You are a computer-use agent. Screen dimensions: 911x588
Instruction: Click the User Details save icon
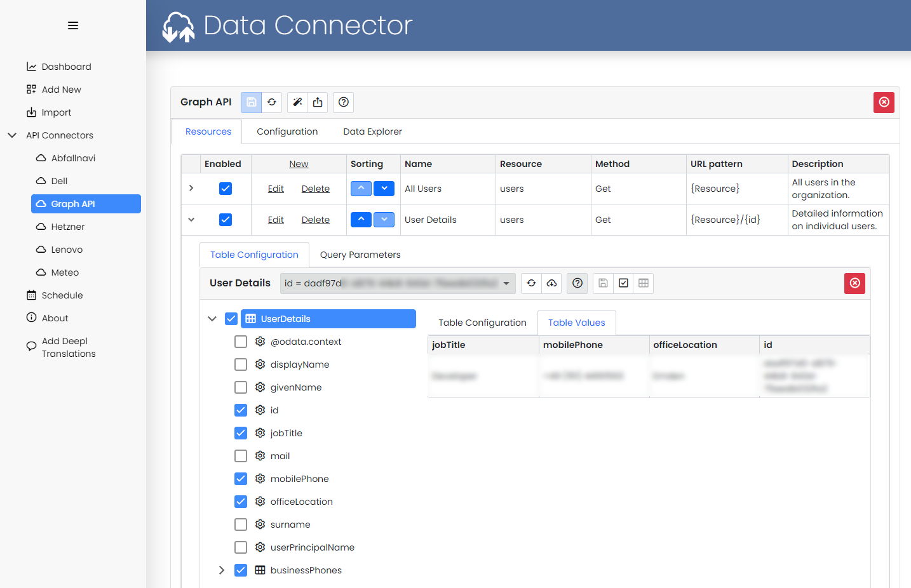tap(604, 283)
